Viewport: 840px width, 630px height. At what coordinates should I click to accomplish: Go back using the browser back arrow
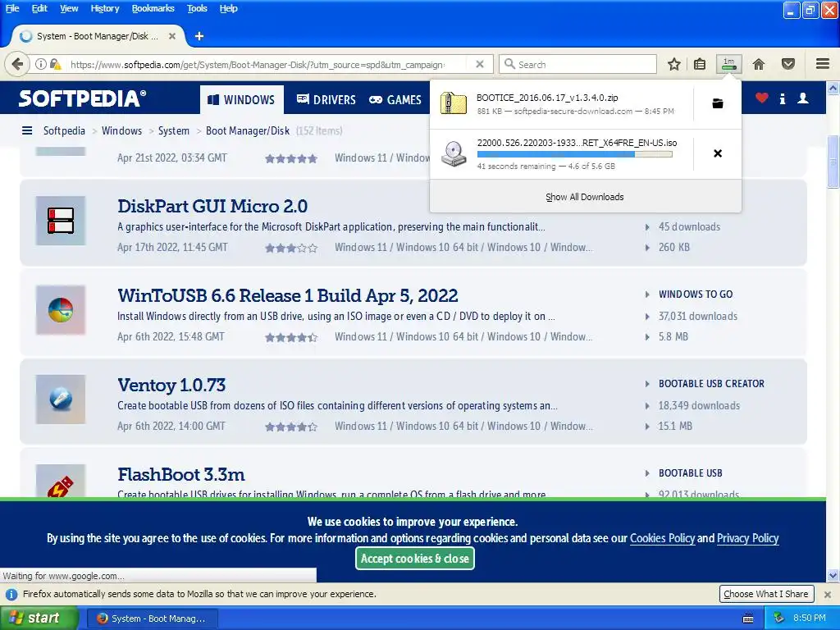click(x=17, y=64)
